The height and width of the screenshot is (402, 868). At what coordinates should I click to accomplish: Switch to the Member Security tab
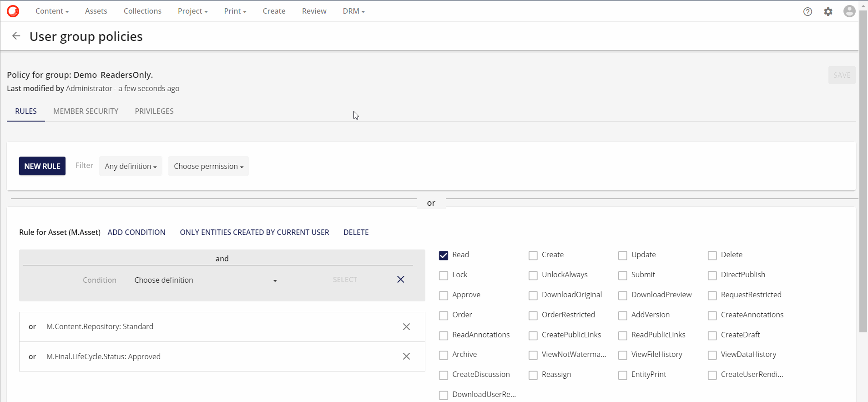(86, 111)
